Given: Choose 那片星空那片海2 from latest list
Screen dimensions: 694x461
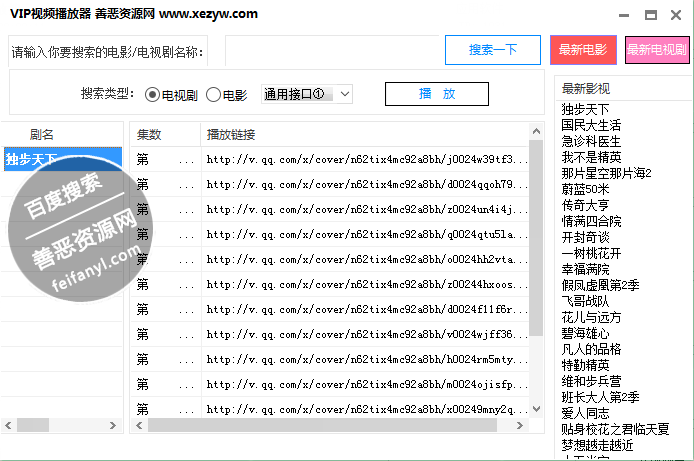Looking at the screenshot, I should pos(606,173).
